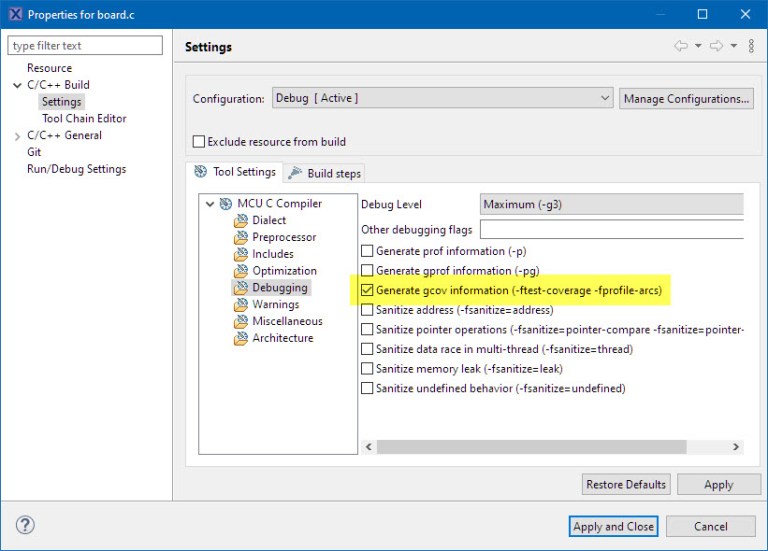Go forward with the navigation arrow
Viewport: 768px width, 551px height.
[x=717, y=46]
